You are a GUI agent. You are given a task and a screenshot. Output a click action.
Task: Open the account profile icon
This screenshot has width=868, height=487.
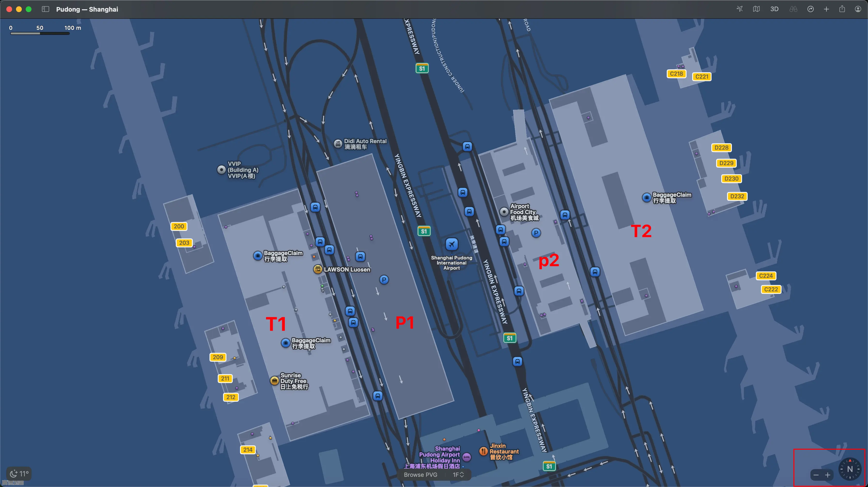(x=858, y=9)
